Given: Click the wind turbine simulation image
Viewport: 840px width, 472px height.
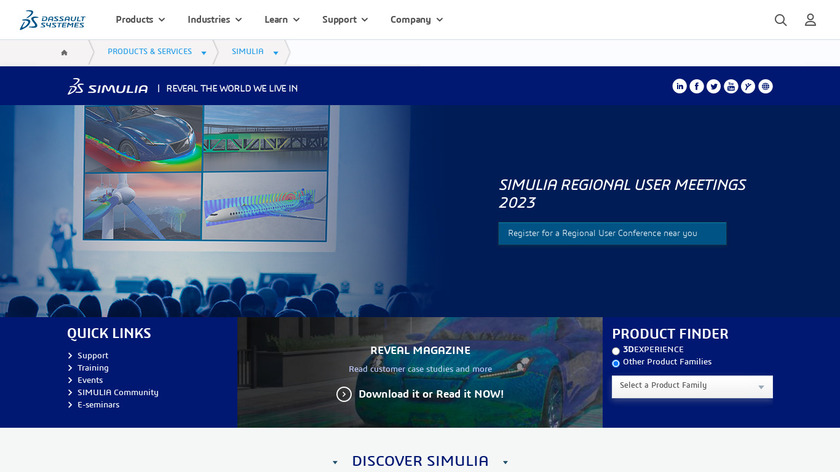Looking at the screenshot, I should [x=142, y=206].
